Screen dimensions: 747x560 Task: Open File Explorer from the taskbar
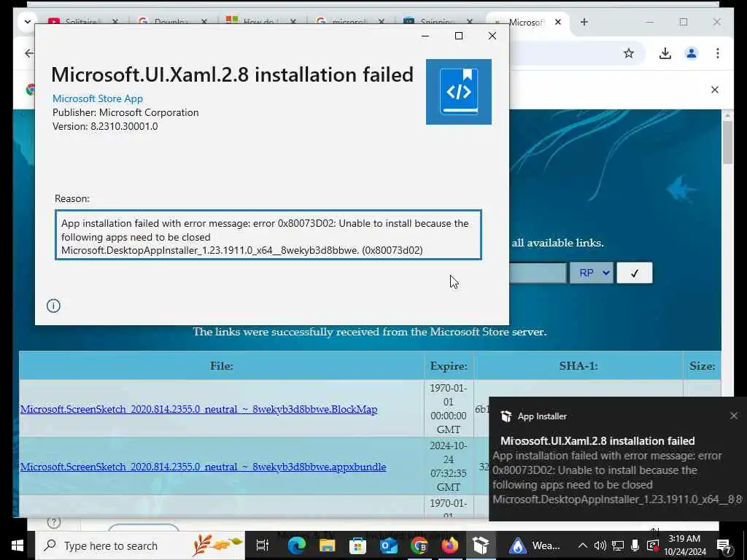327,545
